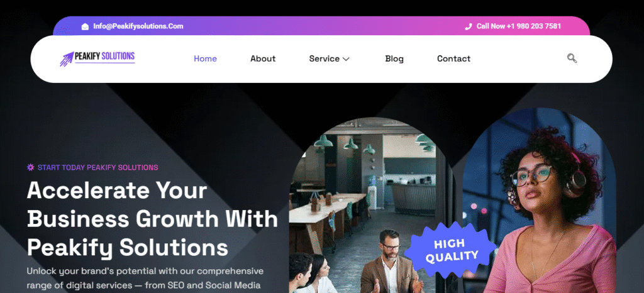This screenshot has width=644, height=293.
Task: Click the gear icon before Start Today
Action: [30, 167]
